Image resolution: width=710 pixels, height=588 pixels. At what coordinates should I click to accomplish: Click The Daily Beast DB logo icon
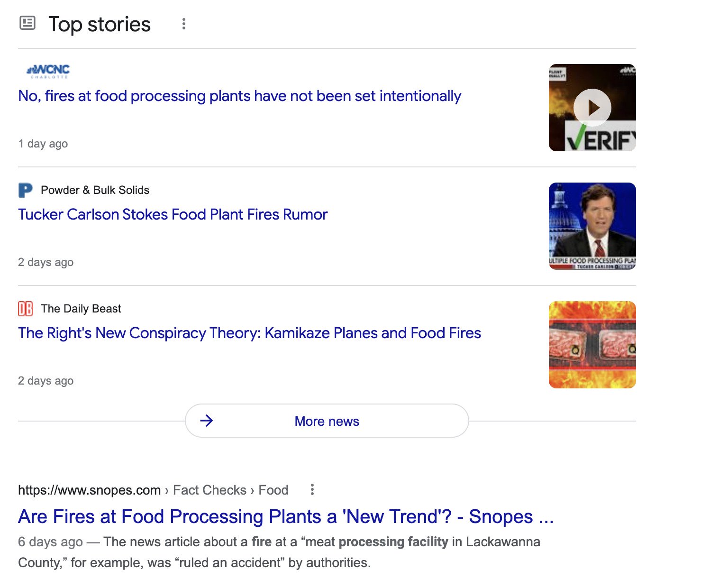tap(25, 309)
